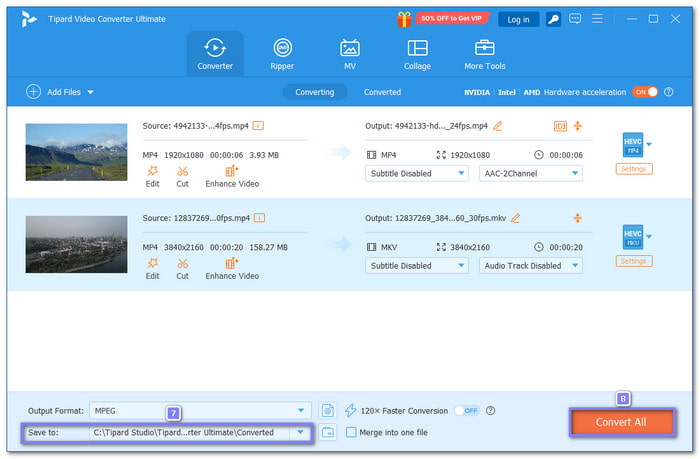Screen dimensions: 700x459
Task: Click the 120x Faster Conversion lightning icon
Action: (x=350, y=410)
